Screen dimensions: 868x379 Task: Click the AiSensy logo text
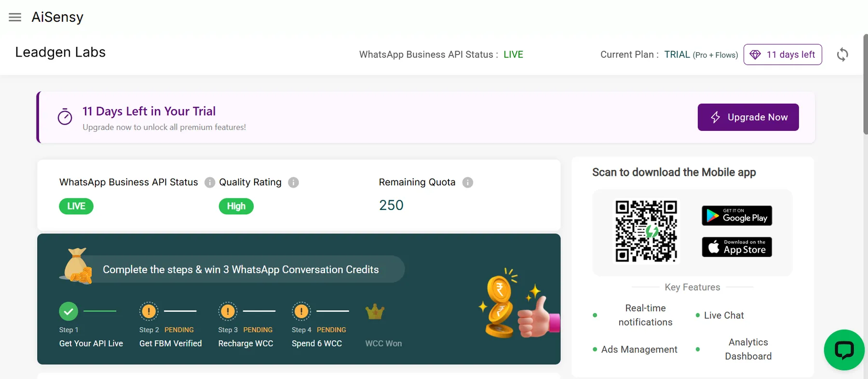point(57,17)
